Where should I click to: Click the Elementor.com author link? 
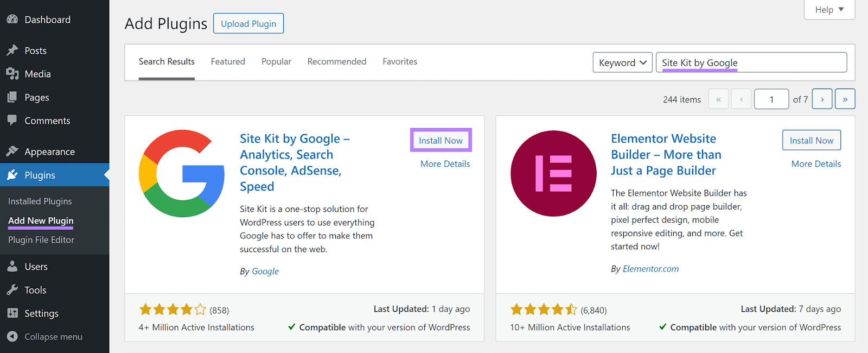coord(650,268)
